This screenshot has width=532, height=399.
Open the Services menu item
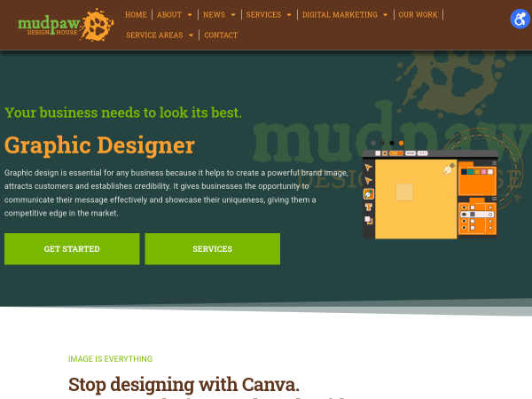tap(263, 15)
